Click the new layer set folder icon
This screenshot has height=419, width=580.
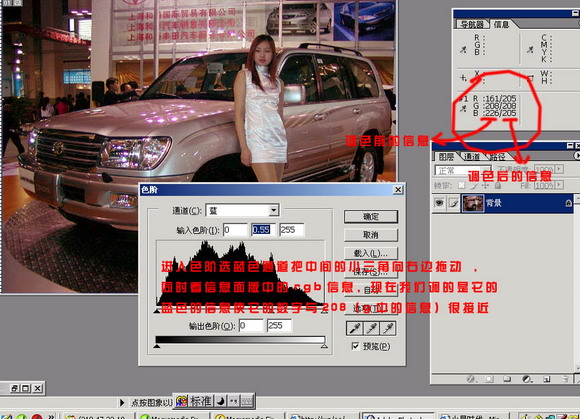point(507,379)
